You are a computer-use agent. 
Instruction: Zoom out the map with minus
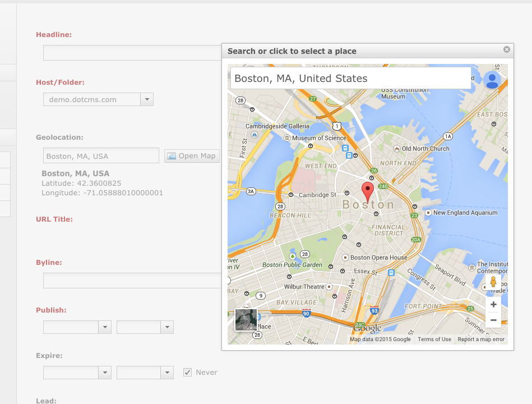[493, 320]
